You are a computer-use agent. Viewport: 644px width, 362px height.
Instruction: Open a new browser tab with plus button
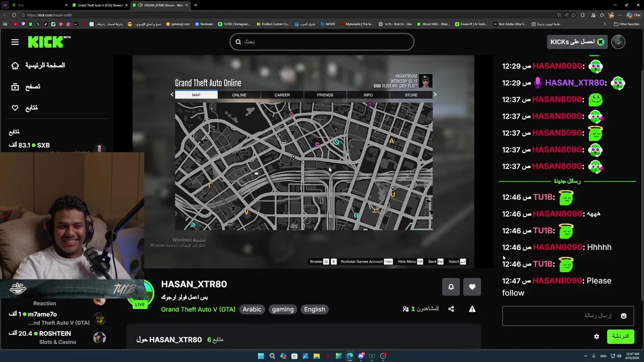tap(196, 5)
